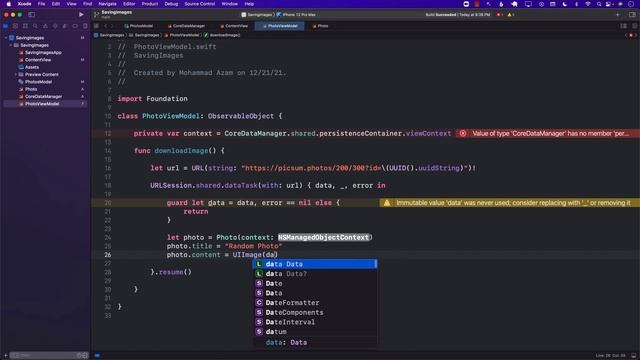Open the Test navigator icon
This screenshot has height=360, width=640.
pyautogui.click(x=55, y=26)
